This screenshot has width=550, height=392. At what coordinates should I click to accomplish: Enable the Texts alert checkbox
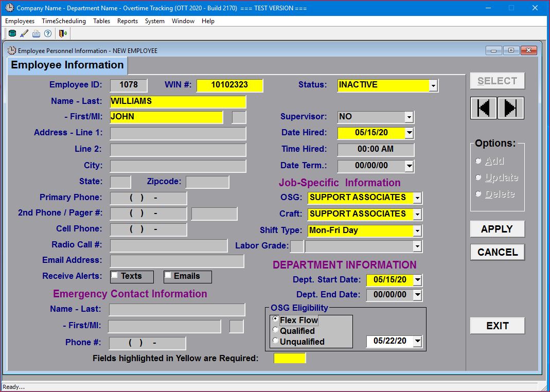coord(115,276)
